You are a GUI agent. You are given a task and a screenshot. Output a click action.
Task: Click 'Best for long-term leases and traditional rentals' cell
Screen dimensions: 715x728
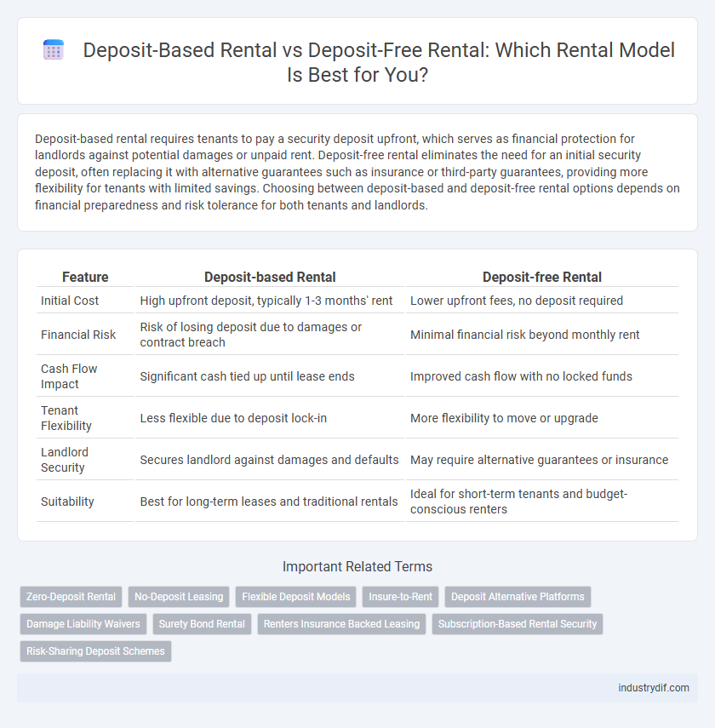(x=270, y=502)
